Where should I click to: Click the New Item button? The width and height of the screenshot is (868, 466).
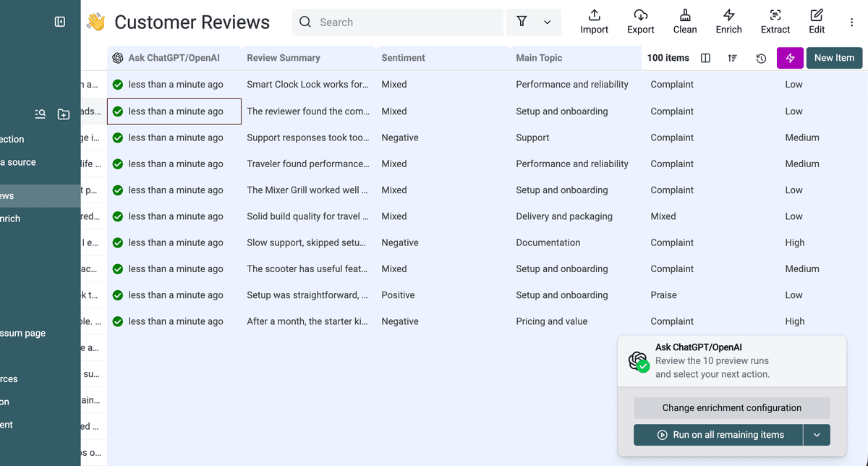[834, 58]
